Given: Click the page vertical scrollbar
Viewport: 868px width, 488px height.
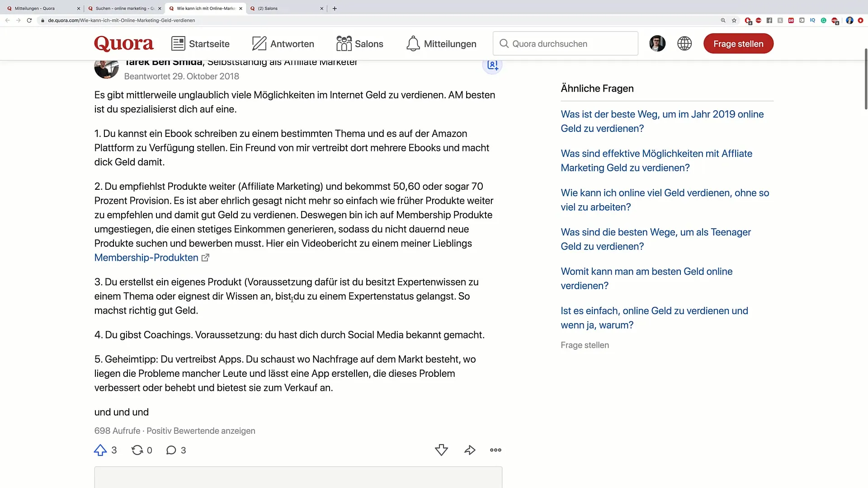Looking at the screenshot, I should (866, 79).
